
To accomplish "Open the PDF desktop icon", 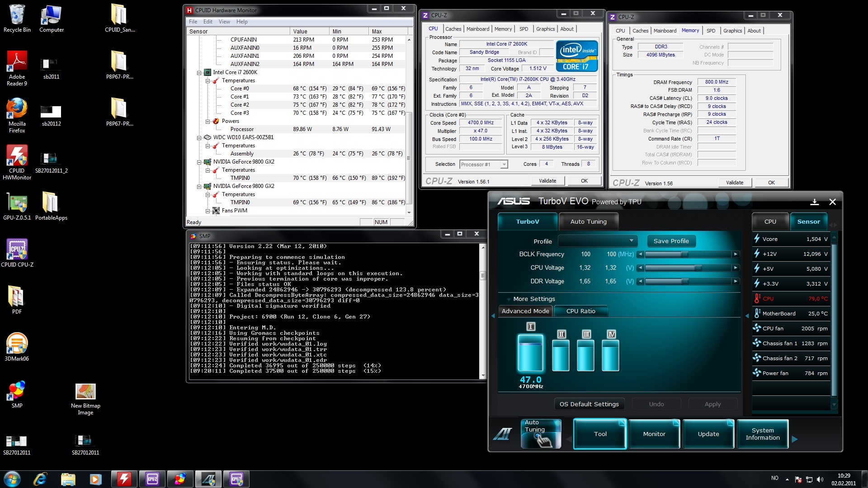I will pos(17,300).
